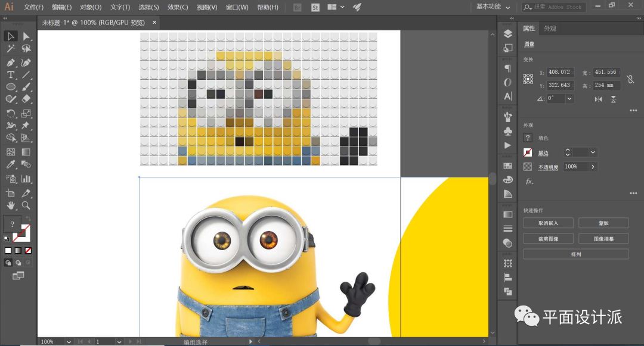Screen dimensions: 644x346
Task: Click the stroke color swatch in Appearance
Action: [528, 152]
